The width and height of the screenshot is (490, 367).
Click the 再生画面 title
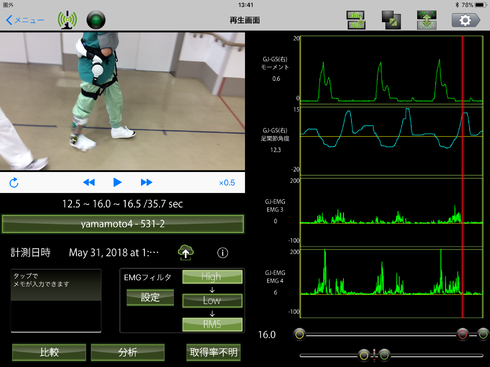245,20
